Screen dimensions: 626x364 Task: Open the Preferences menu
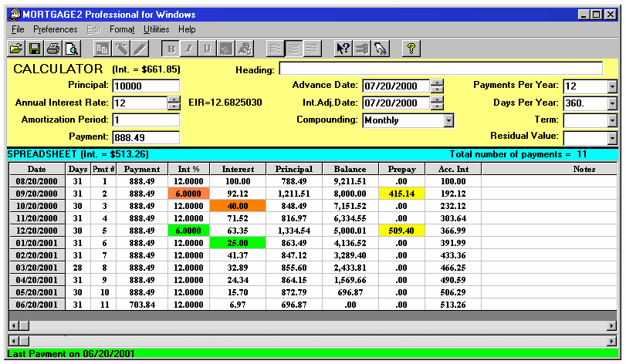[x=55, y=29]
